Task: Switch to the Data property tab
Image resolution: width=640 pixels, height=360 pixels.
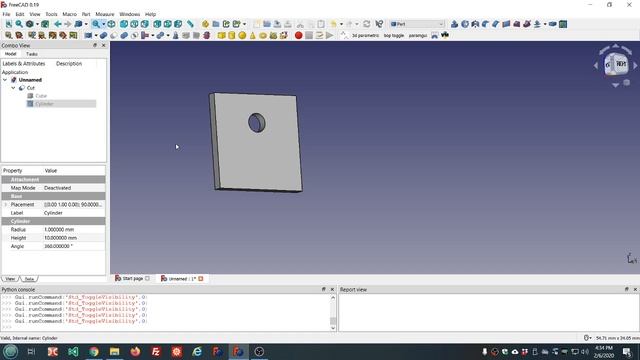Action: [x=29, y=279]
